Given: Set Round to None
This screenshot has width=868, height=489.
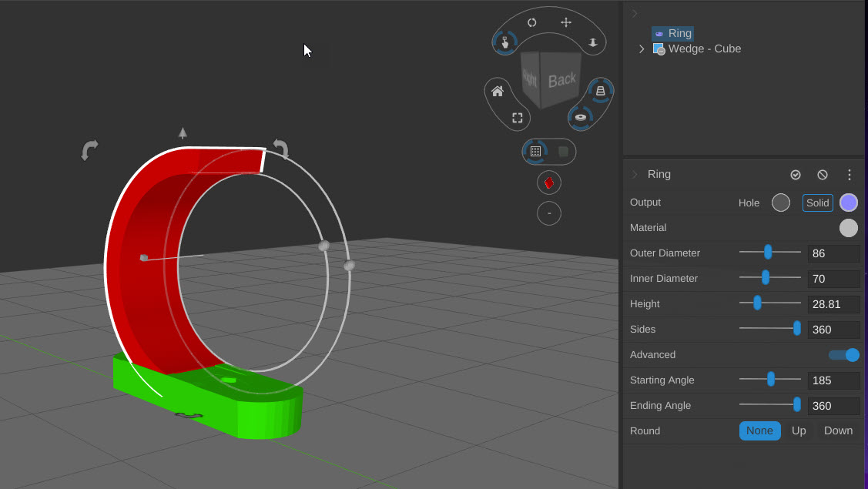Looking at the screenshot, I should pos(759,430).
